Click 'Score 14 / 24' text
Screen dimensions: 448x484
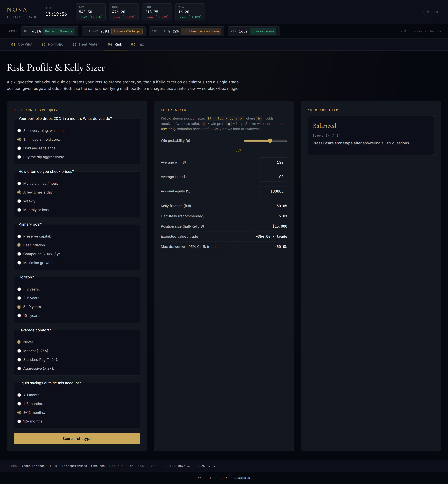(x=327, y=136)
